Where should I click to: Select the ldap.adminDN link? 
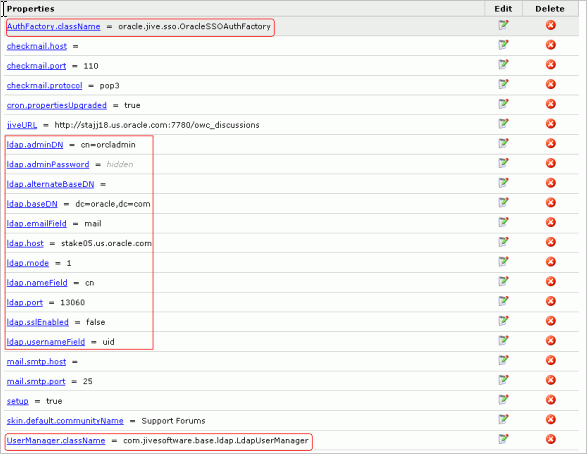point(35,145)
